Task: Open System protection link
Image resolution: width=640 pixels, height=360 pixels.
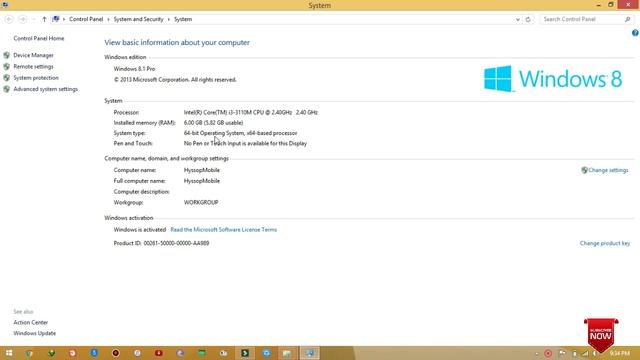Action: click(36, 78)
